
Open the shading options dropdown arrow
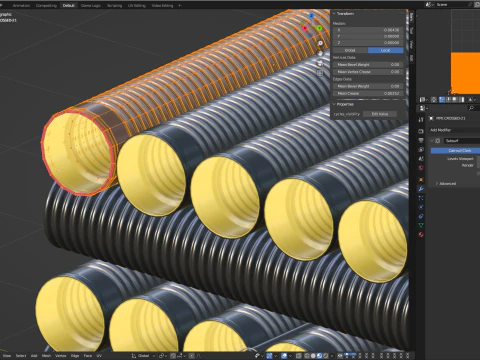coord(331,356)
